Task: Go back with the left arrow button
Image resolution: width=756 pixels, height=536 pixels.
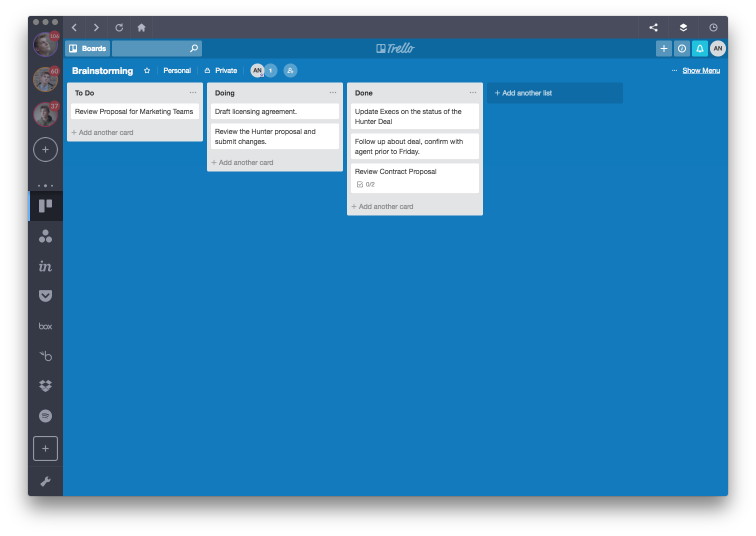Action: pyautogui.click(x=74, y=27)
